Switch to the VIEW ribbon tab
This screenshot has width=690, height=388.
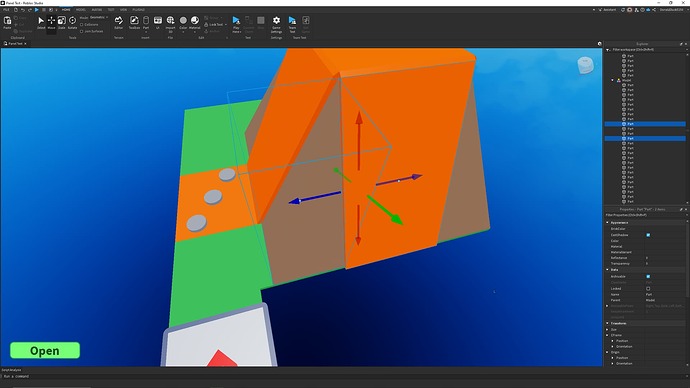point(124,10)
